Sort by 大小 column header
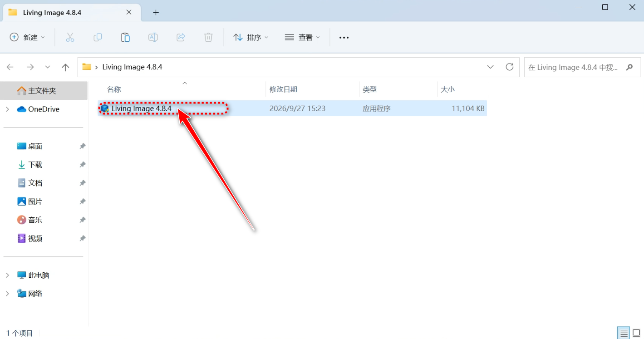Screen dimensions: 644x339 (x=447, y=89)
